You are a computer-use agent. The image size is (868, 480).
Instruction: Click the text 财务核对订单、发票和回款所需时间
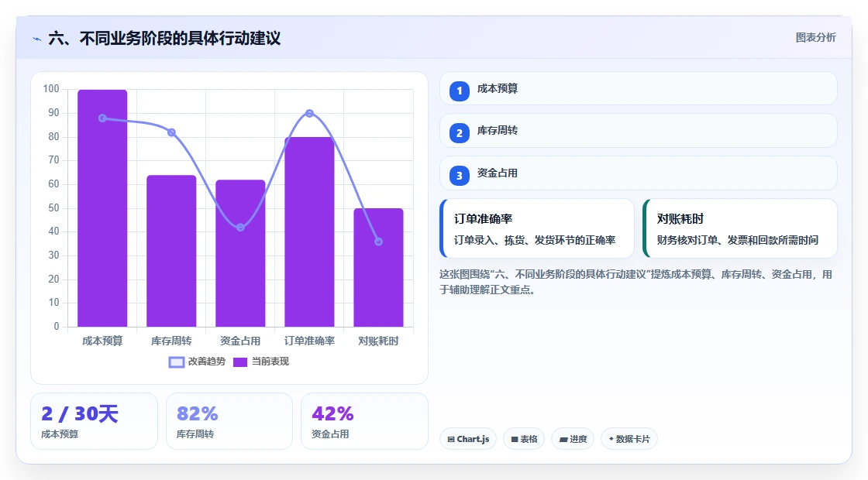(x=738, y=240)
